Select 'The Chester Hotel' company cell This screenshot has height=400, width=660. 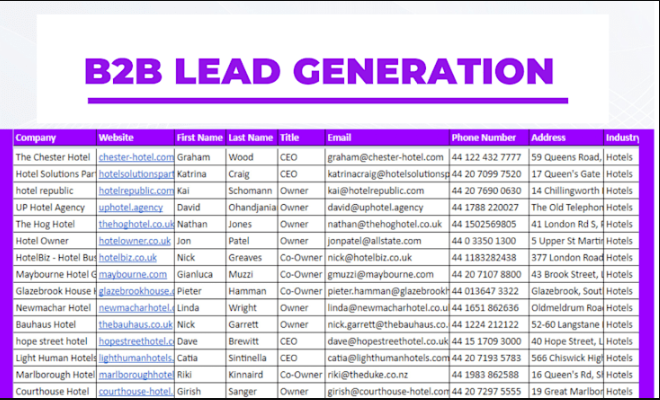point(55,157)
